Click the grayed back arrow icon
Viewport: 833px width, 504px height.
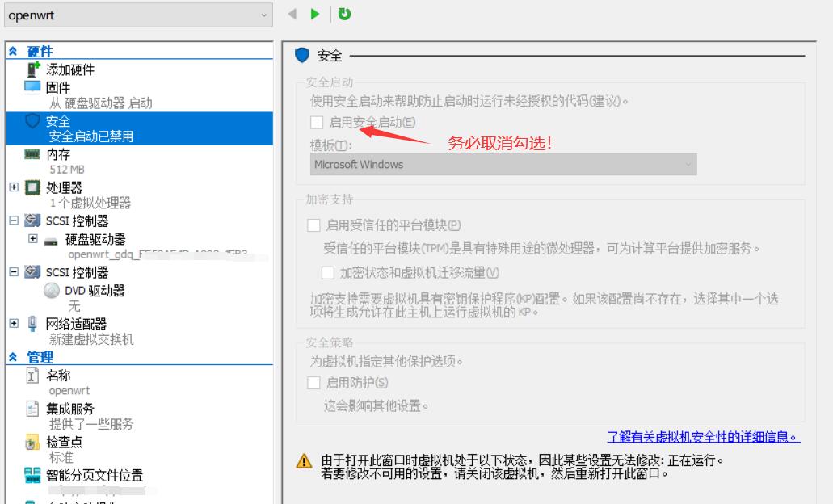292,14
